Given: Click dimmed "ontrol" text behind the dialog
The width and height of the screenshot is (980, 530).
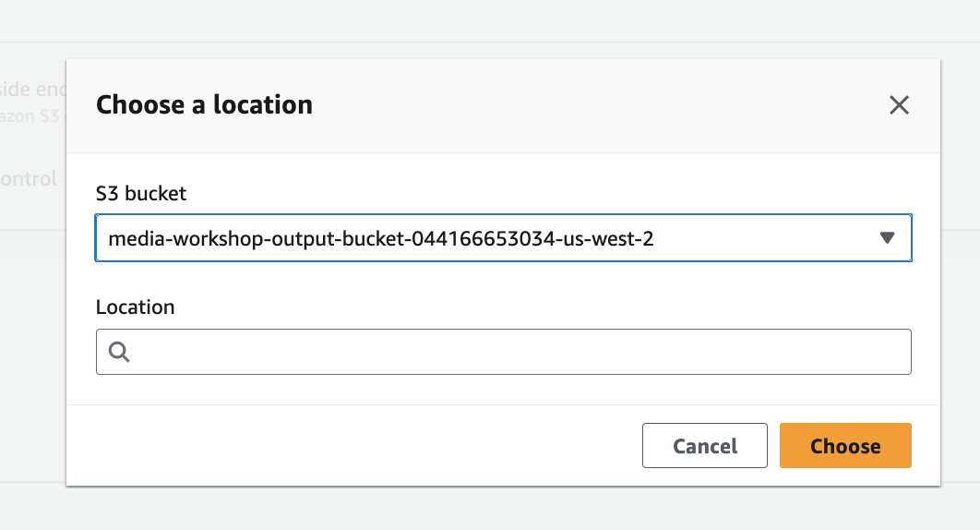Looking at the screenshot, I should pyautogui.click(x=30, y=179).
